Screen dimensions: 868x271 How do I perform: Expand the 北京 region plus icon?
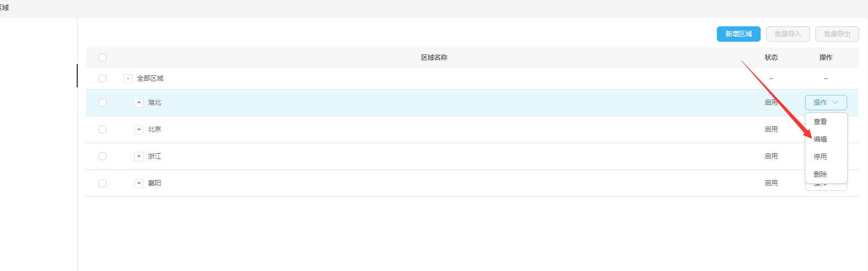139,129
